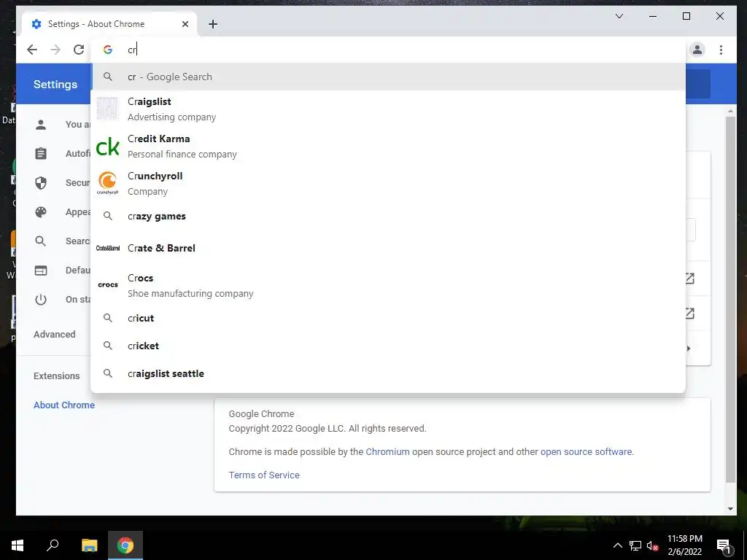Open On startup via the power icon

[41, 300]
